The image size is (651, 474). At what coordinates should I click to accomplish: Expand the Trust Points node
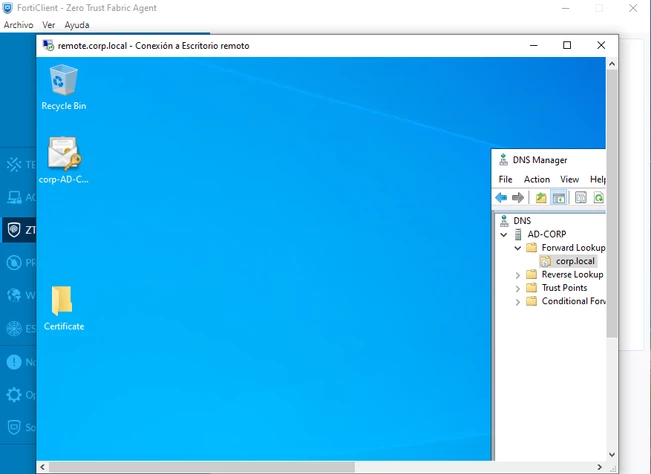[518, 288]
